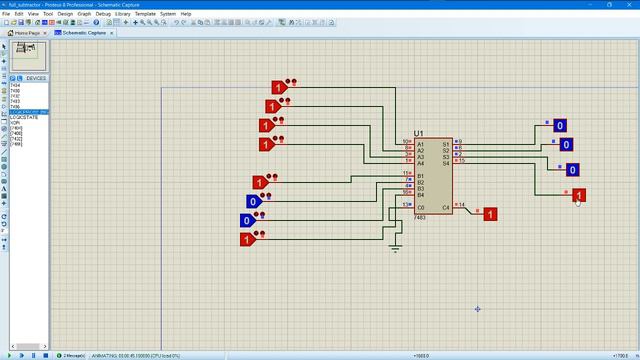Toggle the logic state wired to B1
The width and height of the screenshot is (640, 360).
click(260, 182)
